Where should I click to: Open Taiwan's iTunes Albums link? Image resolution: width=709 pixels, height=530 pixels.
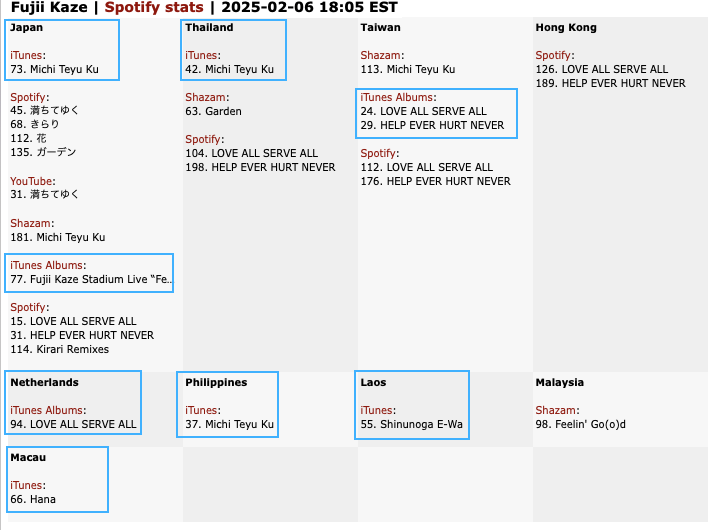(x=397, y=97)
